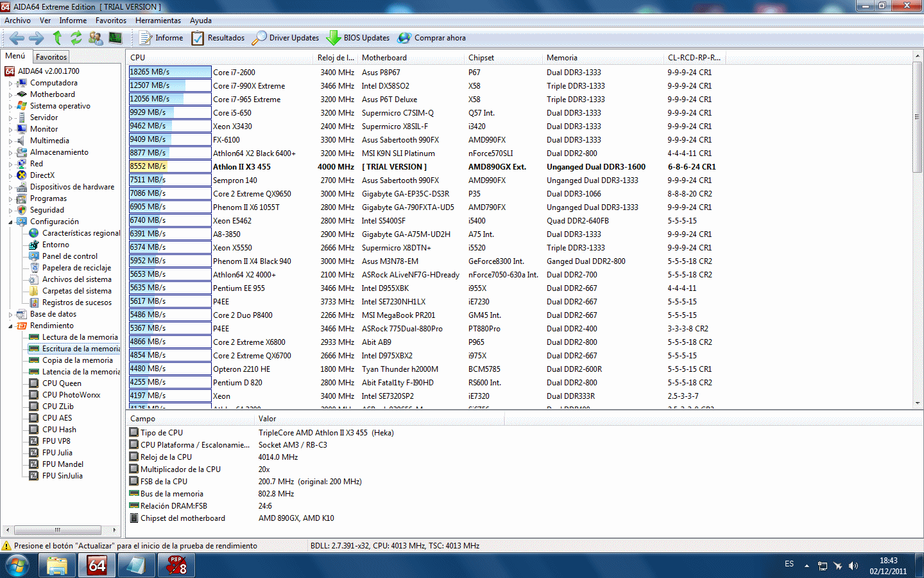Open Carpetas del sistema in the tree
Image resolution: width=924 pixels, height=578 pixels.
point(76,291)
